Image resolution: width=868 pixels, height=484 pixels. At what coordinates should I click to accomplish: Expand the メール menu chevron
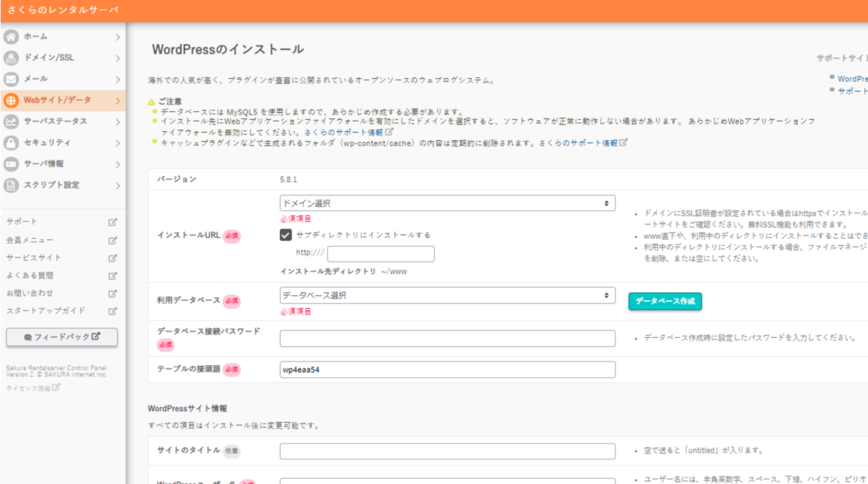[117, 79]
